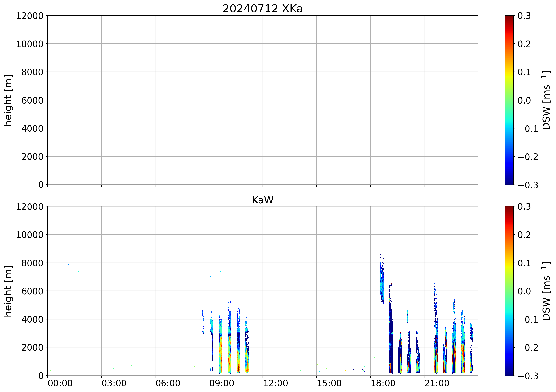Click the bottom panel's colorbar
This screenshot has height=392, width=556.
tap(509, 291)
